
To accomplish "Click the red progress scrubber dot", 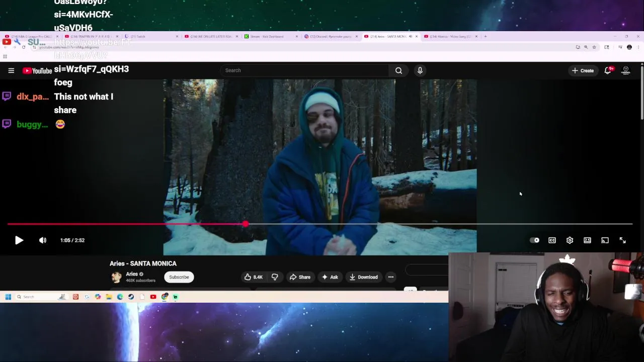I will coord(245,224).
